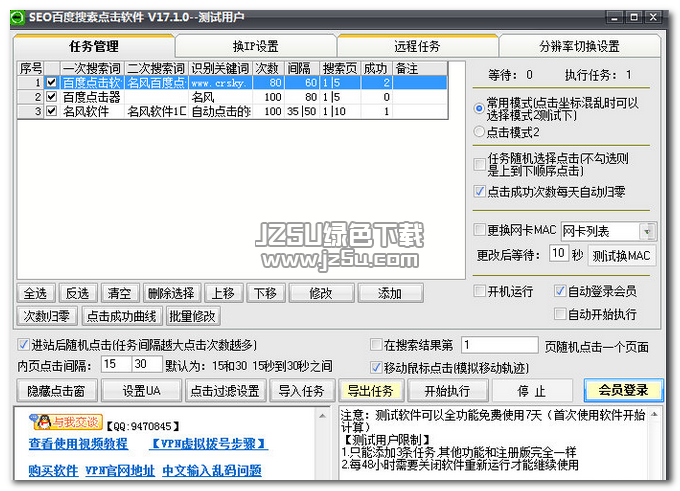This screenshot has height=491, width=680.
Task: Open the 中文输入乱码问题 link
Action: 212,470
